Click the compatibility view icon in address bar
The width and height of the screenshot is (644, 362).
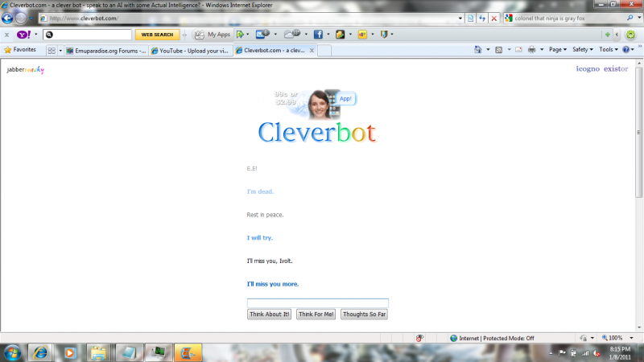tap(470, 18)
